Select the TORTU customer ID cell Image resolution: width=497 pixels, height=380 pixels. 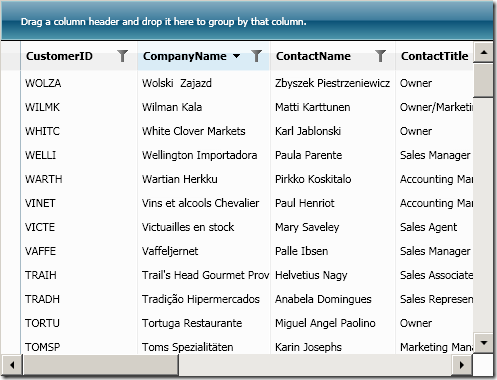click(x=79, y=323)
